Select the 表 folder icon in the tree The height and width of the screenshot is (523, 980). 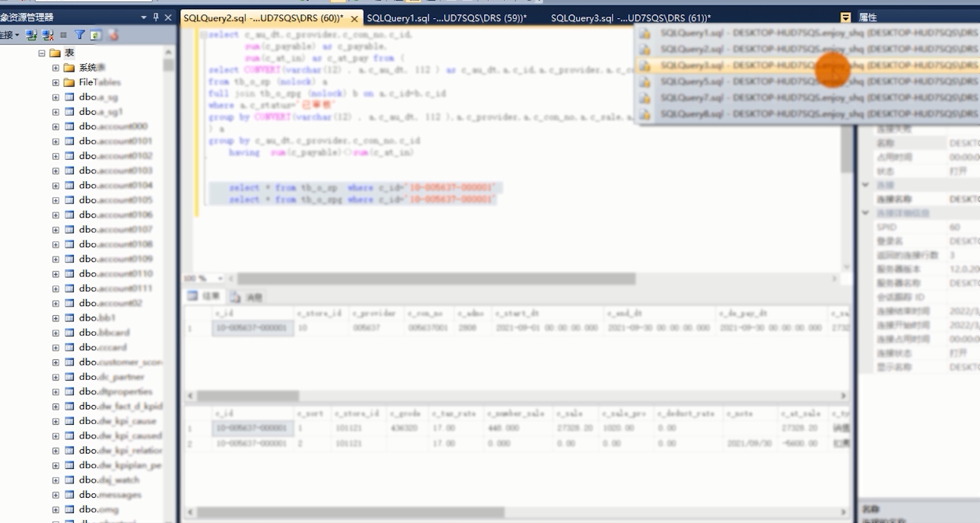[x=55, y=53]
